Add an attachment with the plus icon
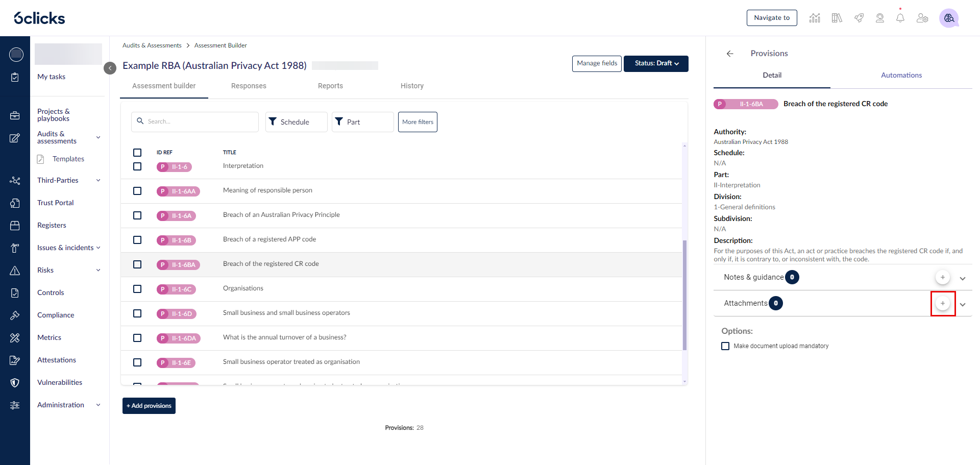The width and height of the screenshot is (980, 465). 943,303
